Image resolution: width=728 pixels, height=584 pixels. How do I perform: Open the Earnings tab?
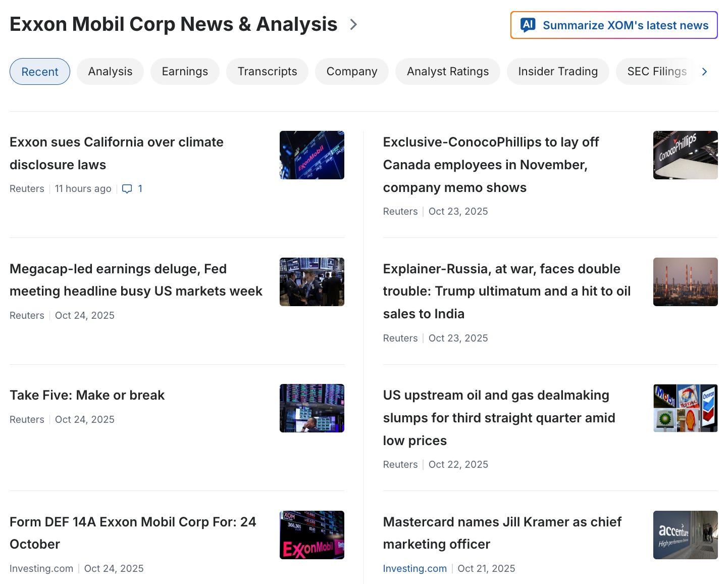click(185, 72)
